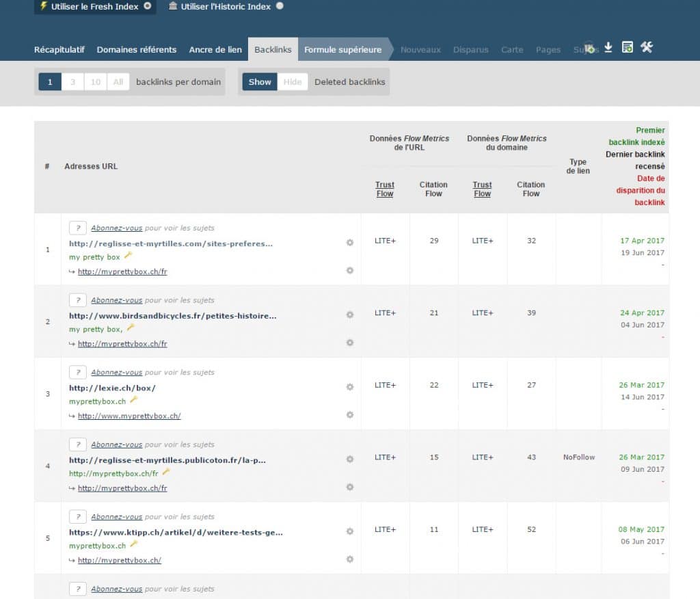Open gear menu for row 1 target URL
The height and width of the screenshot is (599, 700).
point(350,270)
